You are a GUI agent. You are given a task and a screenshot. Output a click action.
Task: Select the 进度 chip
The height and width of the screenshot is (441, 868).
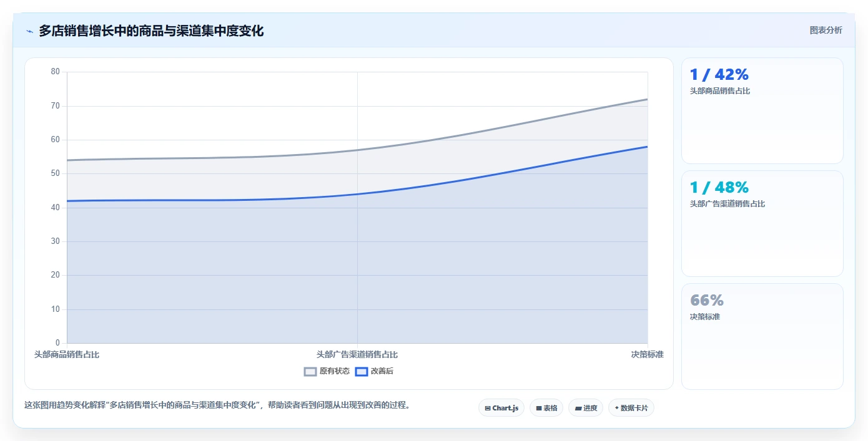[586, 408]
